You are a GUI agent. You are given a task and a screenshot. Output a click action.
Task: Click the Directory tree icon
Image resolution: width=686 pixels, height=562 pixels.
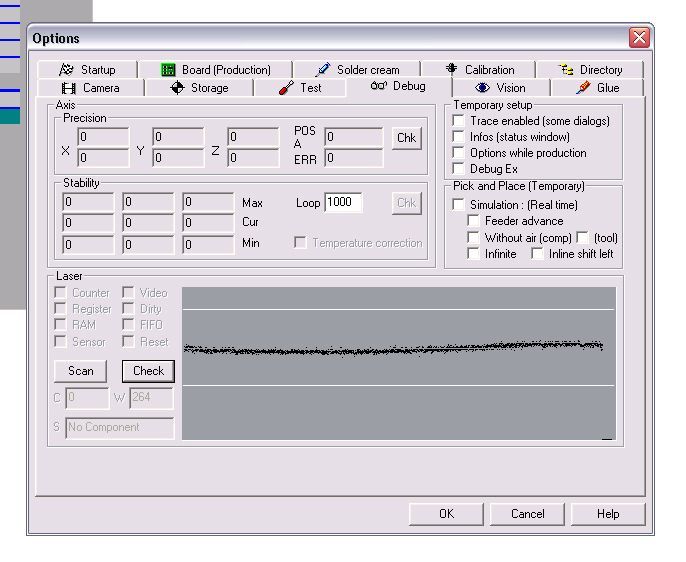[x=567, y=70]
